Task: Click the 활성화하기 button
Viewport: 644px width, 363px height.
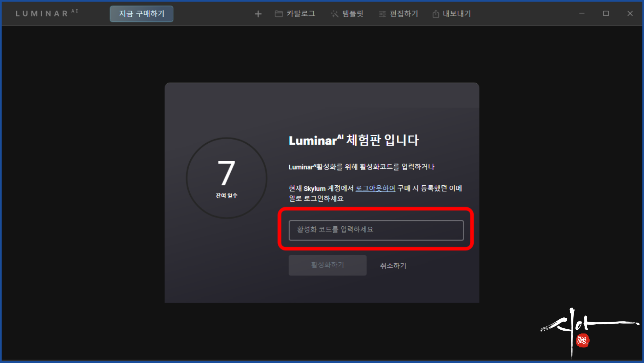Action: point(327,265)
